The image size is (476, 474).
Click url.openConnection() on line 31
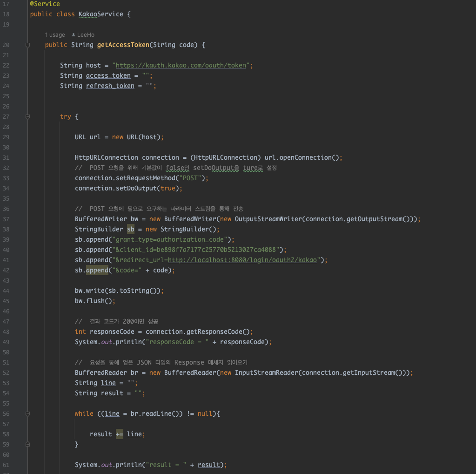pyautogui.click(x=302, y=158)
